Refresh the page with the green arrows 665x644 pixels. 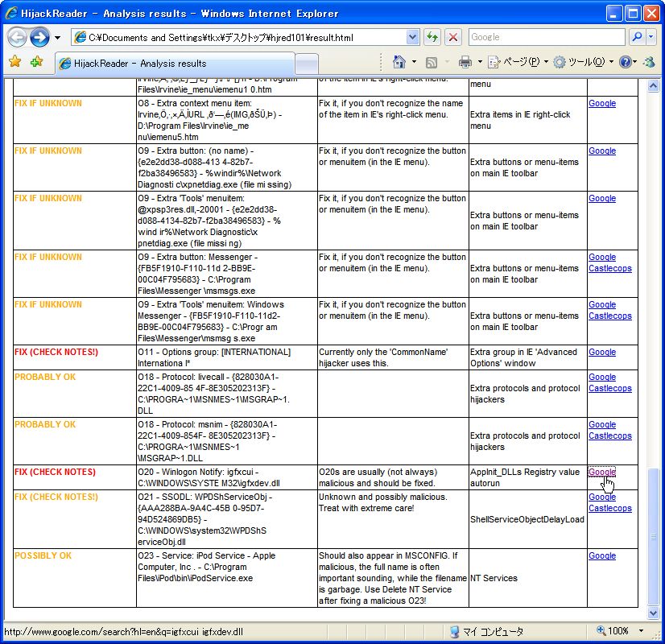432,37
